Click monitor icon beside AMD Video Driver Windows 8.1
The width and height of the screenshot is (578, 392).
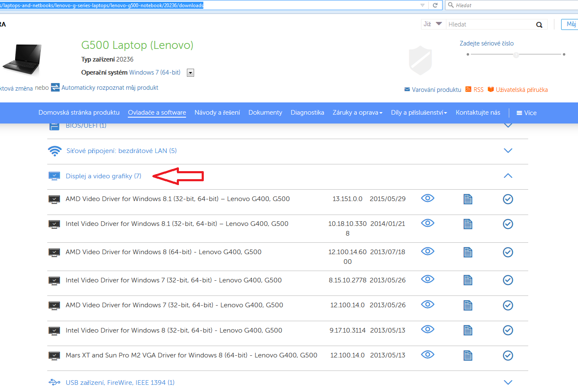click(x=54, y=199)
